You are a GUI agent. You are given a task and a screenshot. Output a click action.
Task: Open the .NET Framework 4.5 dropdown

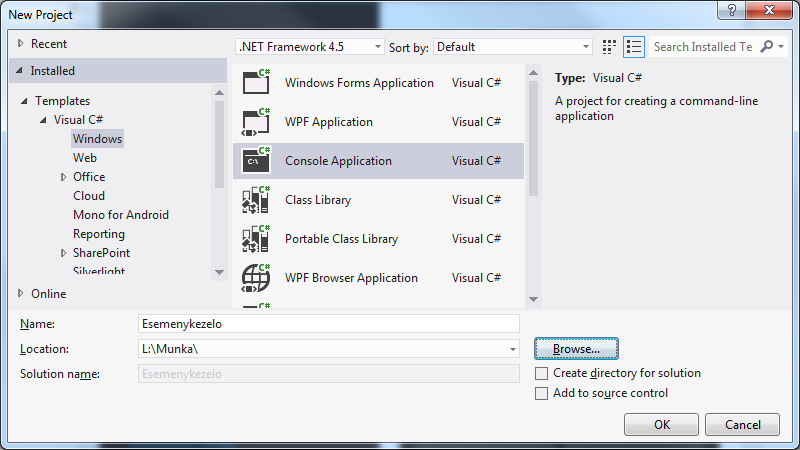click(309, 47)
